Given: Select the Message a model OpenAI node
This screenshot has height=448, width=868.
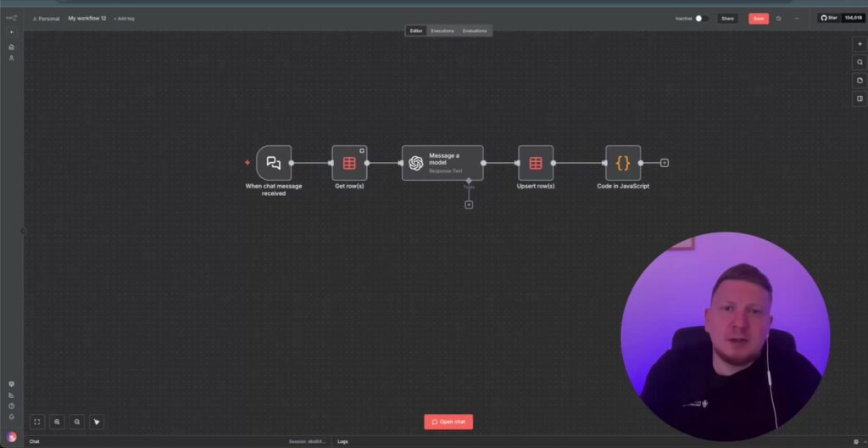Looking at the screenshot, I should coord(442,163).
